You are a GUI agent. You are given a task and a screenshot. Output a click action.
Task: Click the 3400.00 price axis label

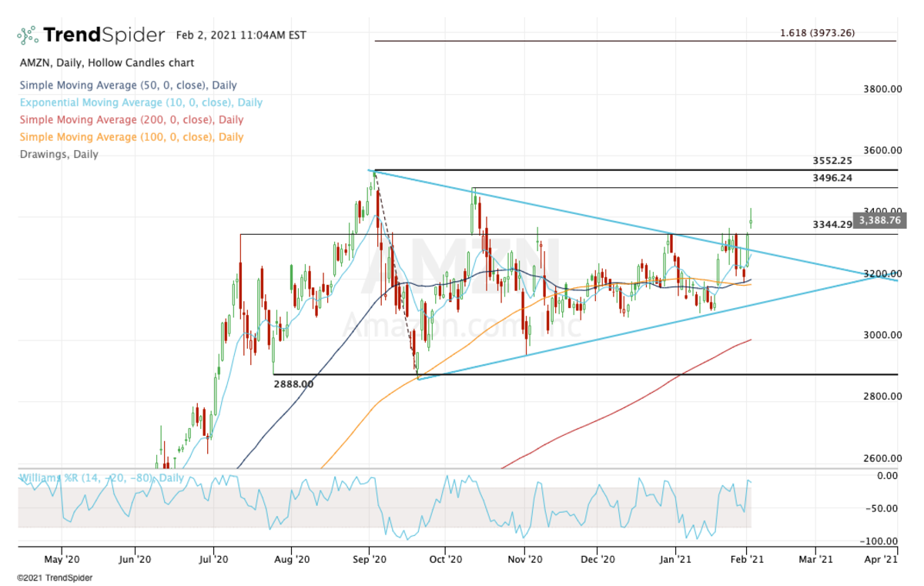[x=882, y=211]
